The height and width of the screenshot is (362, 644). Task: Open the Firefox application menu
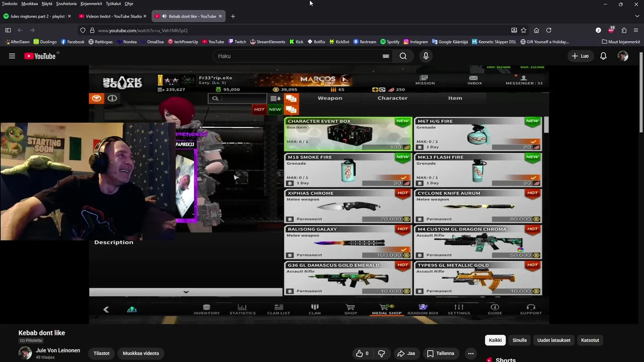point(636,30)
